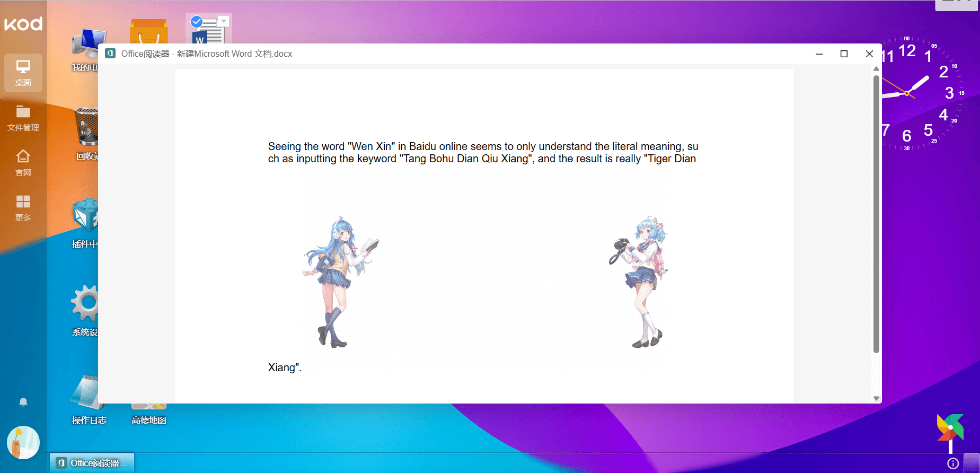The width and height of the screenshot is (980, 473).
Task: Click the analog clock widget
Action: (x=923, y=93)
